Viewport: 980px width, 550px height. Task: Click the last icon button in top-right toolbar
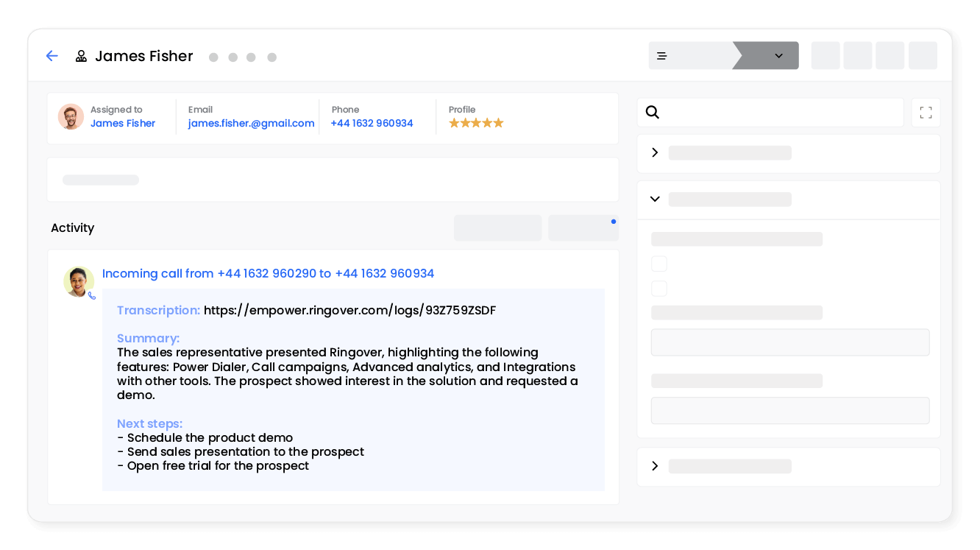[923, 55]
